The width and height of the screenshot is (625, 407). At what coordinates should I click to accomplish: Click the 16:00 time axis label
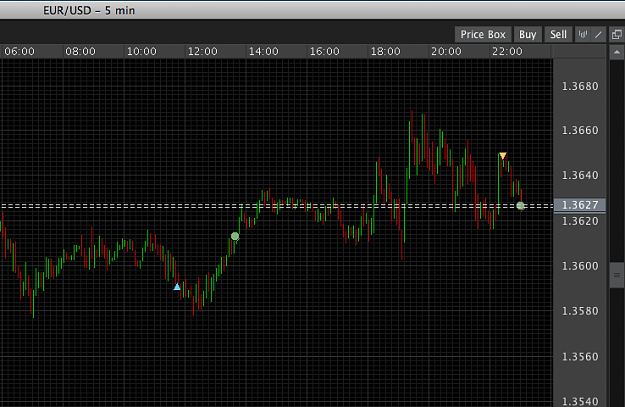324,51
